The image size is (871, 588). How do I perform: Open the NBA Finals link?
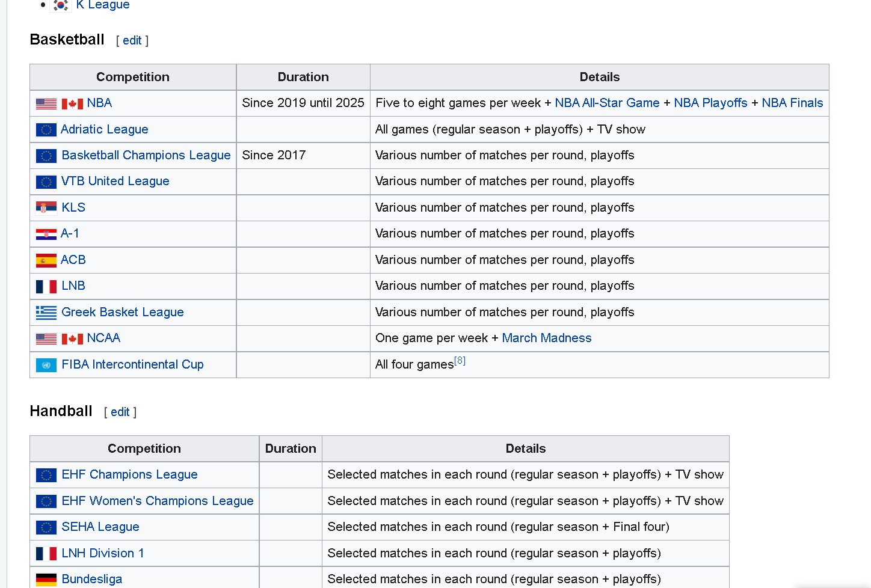point(792,103)
